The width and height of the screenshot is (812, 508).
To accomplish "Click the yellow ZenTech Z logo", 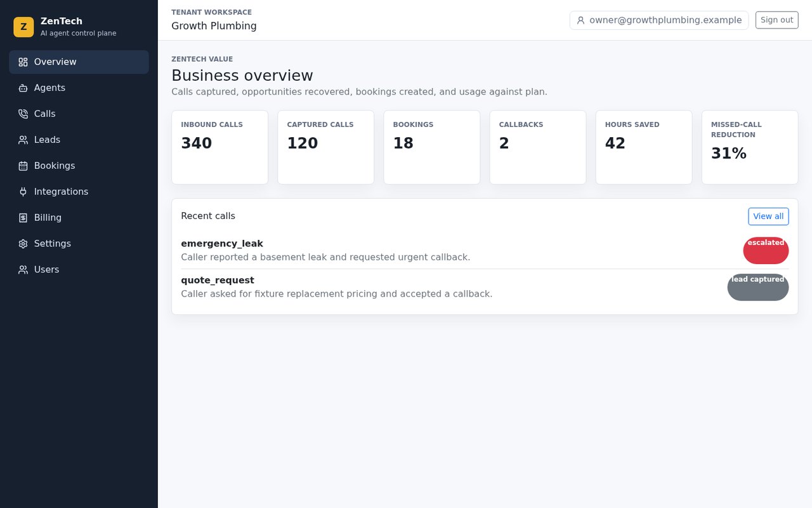I will (23, 27).
